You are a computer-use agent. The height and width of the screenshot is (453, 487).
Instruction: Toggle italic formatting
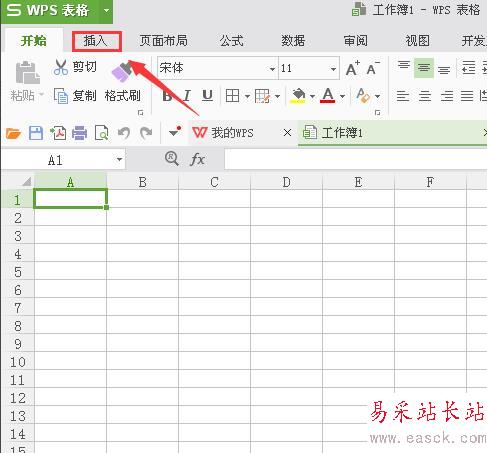click(187, 96)
